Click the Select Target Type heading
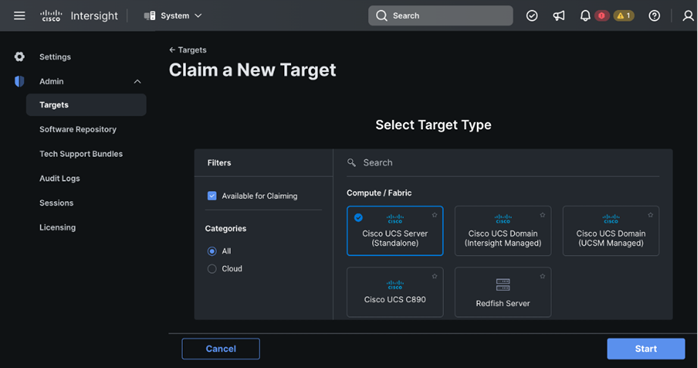698x368 pixels. (433, 125)
